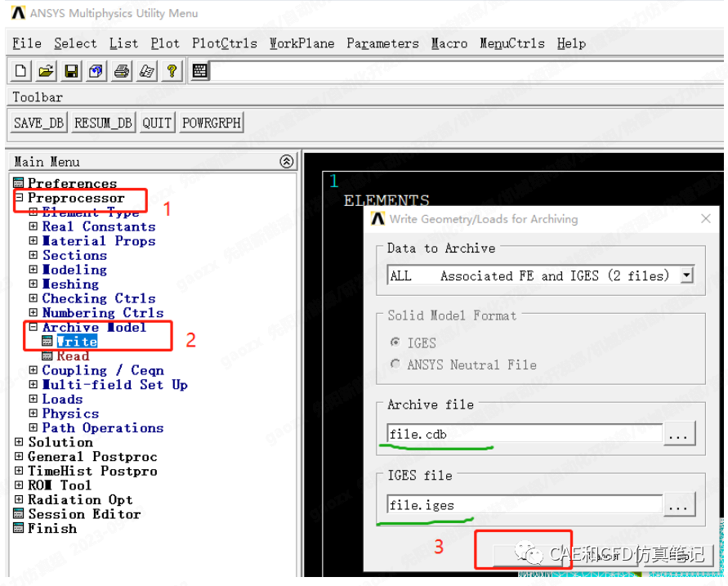Browse for Archive file with ellipsis button

(x=679, y=434)
